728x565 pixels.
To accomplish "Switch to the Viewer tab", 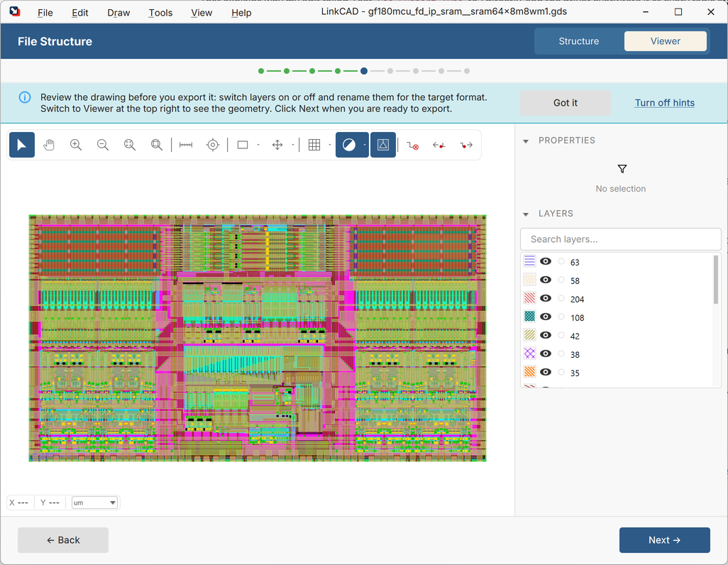I will point(666,41).
